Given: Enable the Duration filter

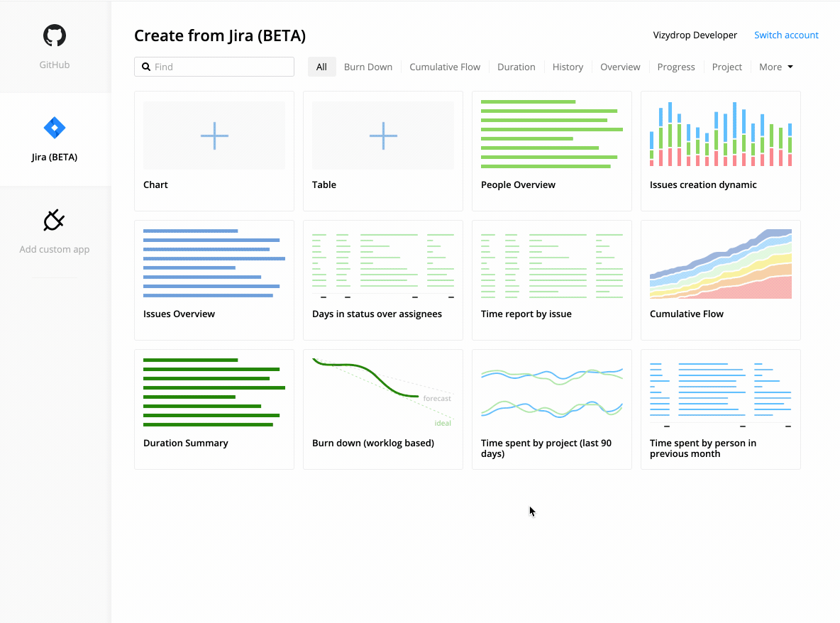Looking at the screenshot, I should pos(516,66).
